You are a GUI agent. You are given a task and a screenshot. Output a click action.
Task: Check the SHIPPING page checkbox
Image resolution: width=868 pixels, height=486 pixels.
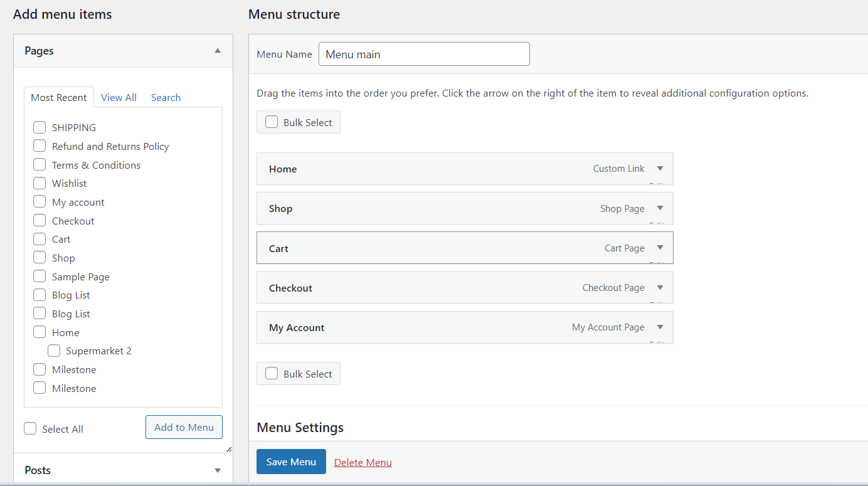point(40,127)
